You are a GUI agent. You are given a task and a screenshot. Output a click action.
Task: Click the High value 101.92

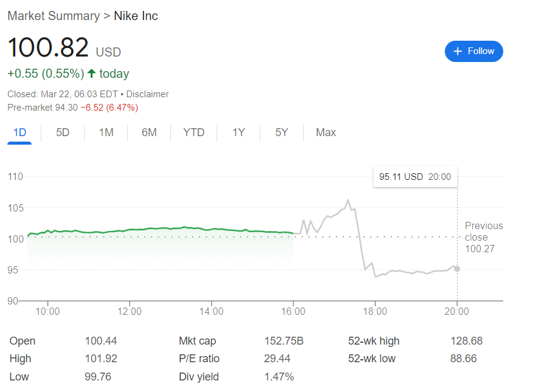point(101,359)
